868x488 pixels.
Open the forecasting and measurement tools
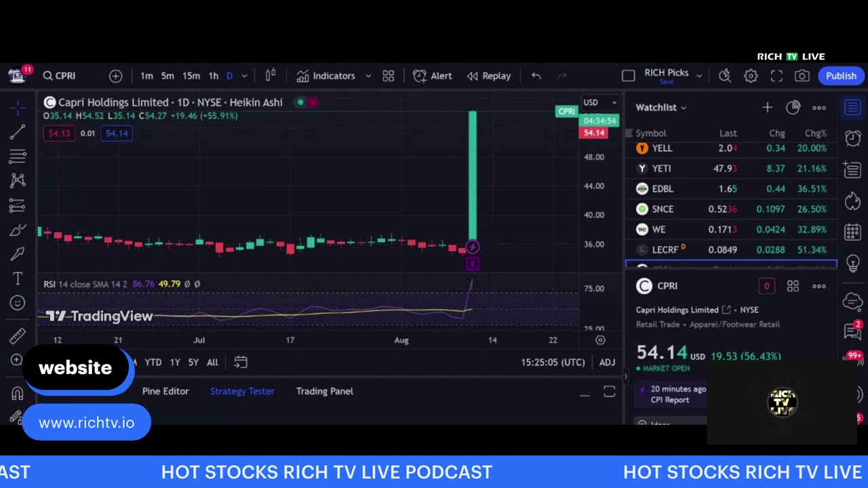pos(18,205)
